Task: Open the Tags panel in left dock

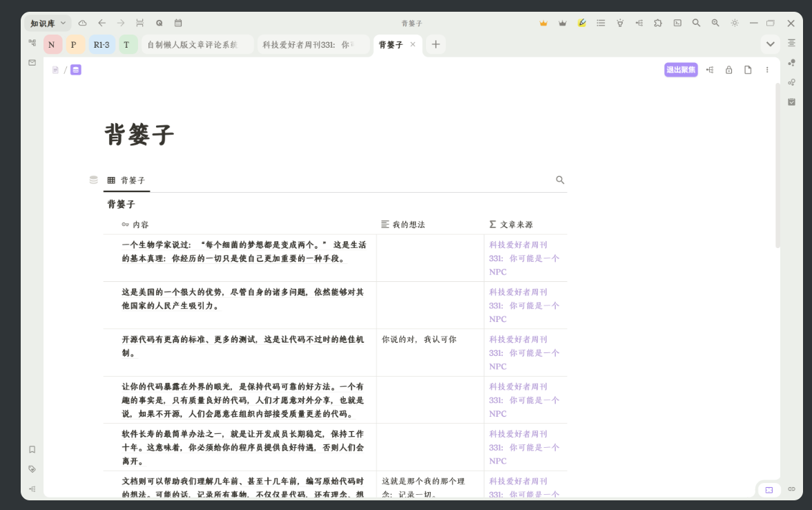Action: [32, 469]
